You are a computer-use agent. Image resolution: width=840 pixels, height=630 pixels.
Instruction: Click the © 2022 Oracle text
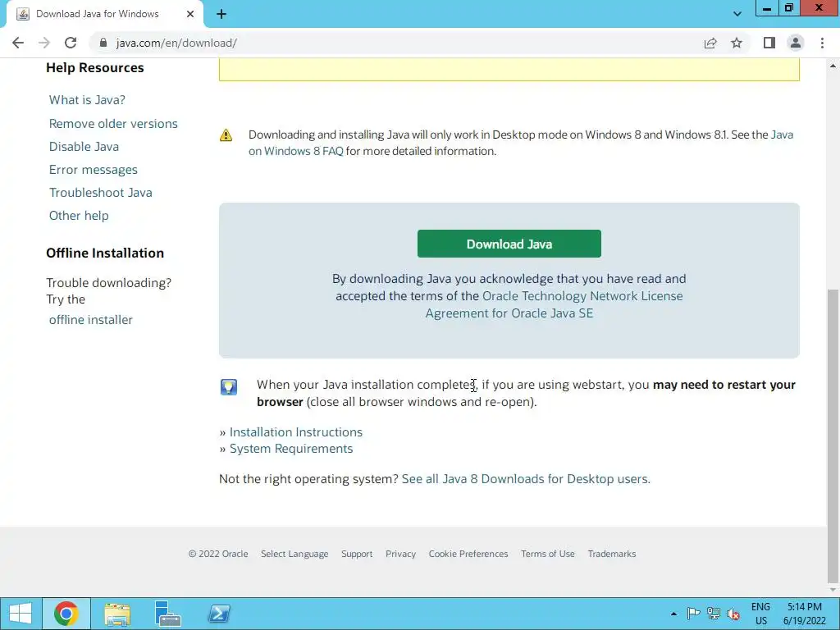[x=218, y=554]
